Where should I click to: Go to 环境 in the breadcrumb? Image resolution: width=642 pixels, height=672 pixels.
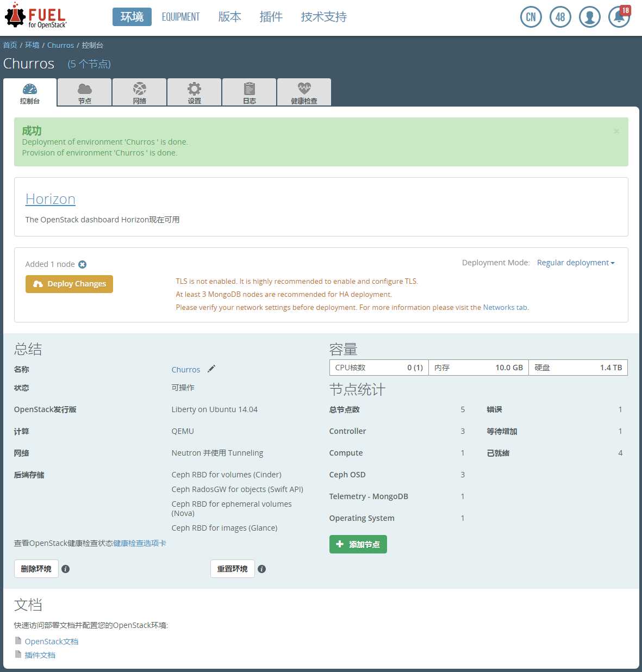[x=32, y=45]
